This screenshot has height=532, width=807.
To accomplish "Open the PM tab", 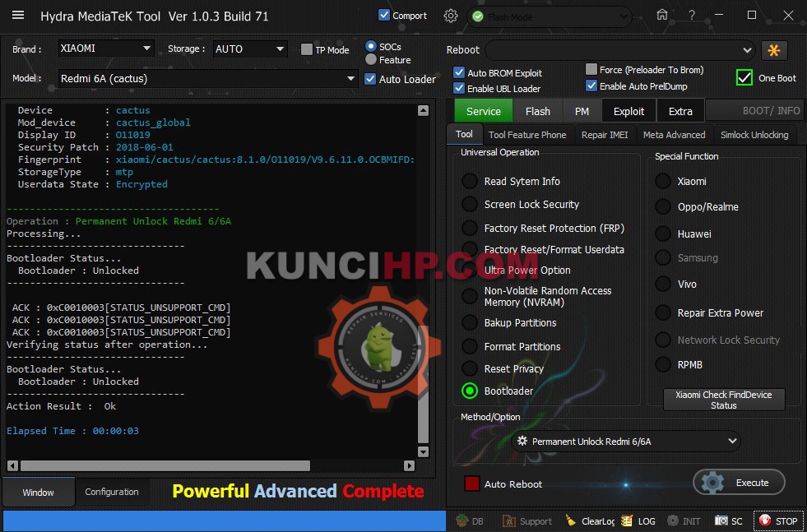I will click(x=582, y=111).
